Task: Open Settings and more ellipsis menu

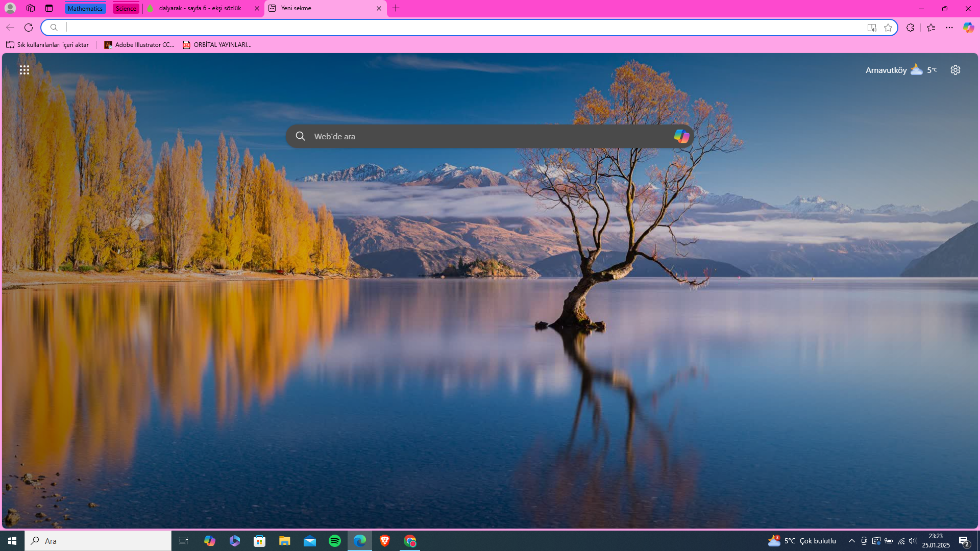Action: point(949,28)
